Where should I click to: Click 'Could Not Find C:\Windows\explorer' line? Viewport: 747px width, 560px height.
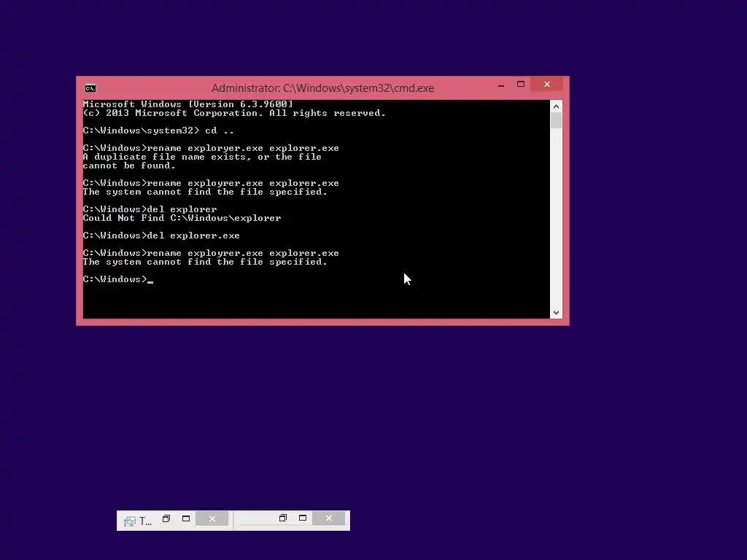pyautogui.click(x=182, y=218)
